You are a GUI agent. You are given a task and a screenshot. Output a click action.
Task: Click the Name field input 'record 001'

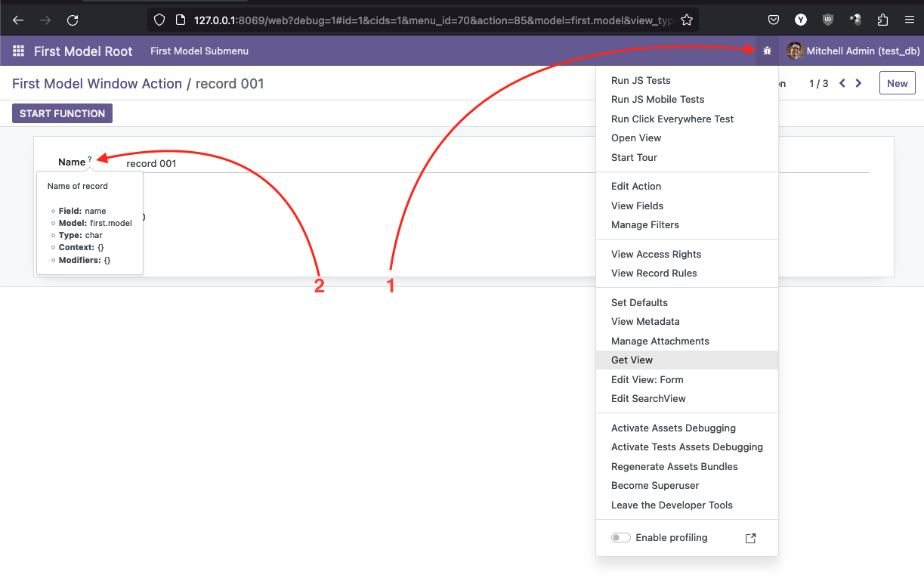497,163
